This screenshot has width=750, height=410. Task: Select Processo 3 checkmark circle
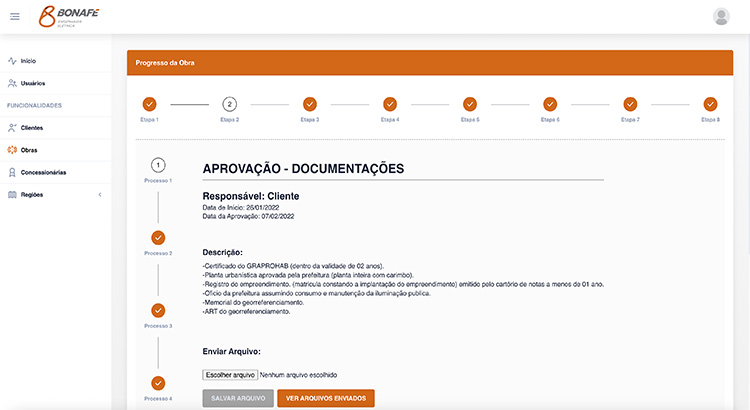[x=158, y=310]
